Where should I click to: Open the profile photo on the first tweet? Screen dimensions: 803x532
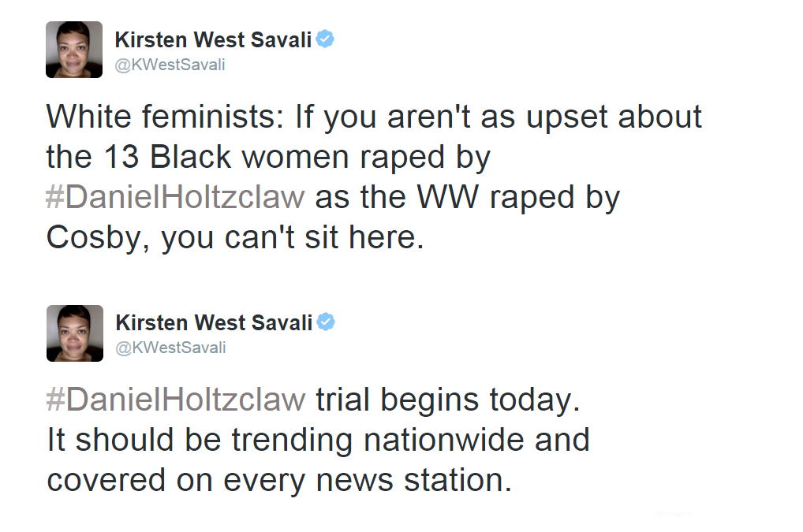74,50
